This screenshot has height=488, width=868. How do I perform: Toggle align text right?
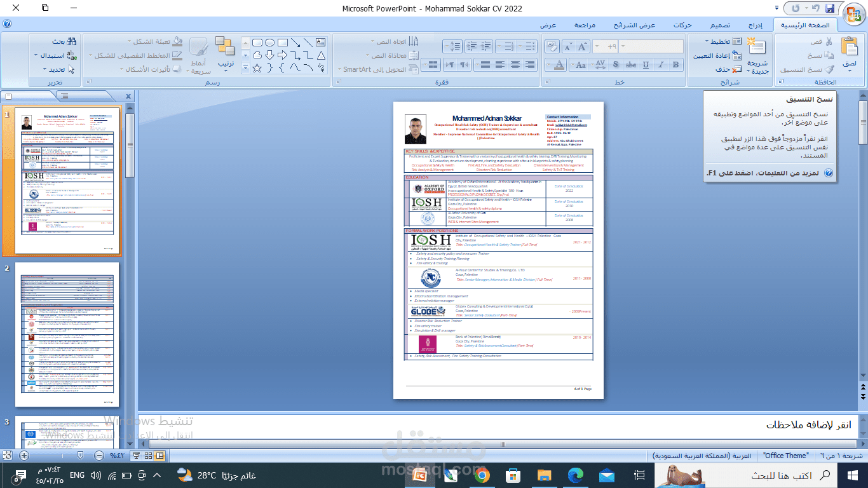(x=529, y=64)
